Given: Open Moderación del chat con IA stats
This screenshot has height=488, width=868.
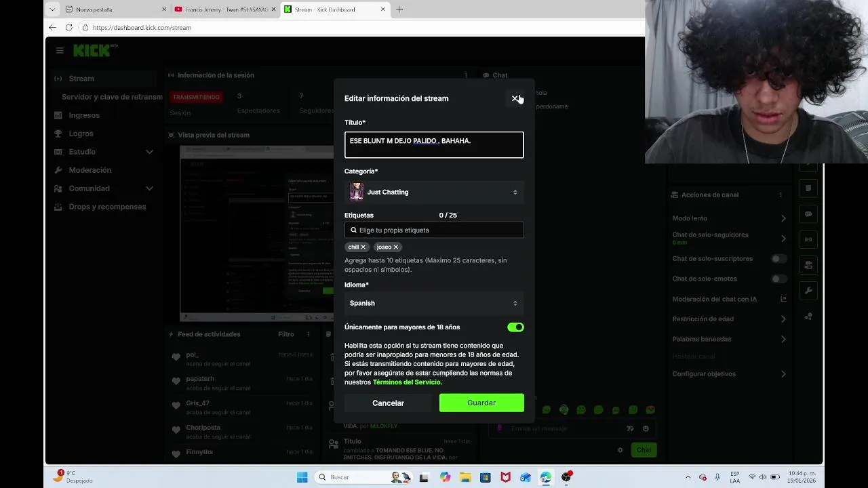Looking at the screenshot, I should tap(783, 299).
